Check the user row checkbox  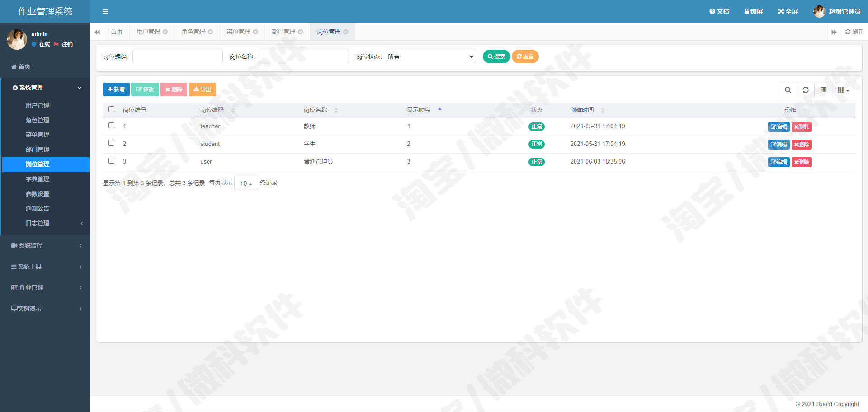[111, 161]
